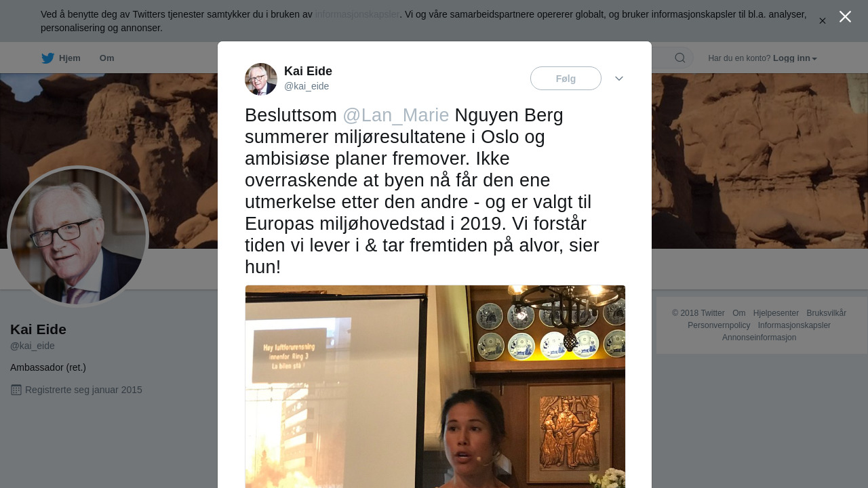Expand the Logg inn dropdown
Viewport: 868px width, 488px height.
click(x=795, y=58)
